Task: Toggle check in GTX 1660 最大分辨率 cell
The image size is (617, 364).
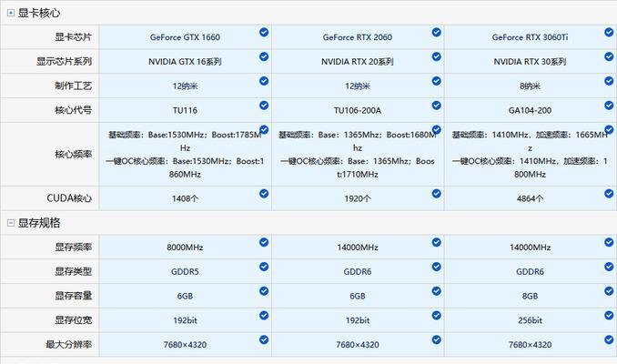Action: [264, 340]
